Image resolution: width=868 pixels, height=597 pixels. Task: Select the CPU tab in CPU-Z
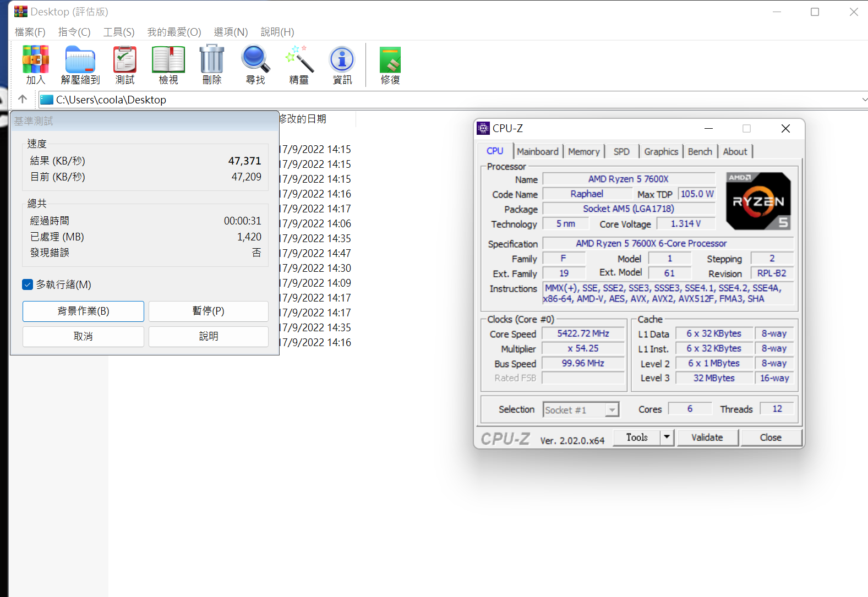pos(495,151)
